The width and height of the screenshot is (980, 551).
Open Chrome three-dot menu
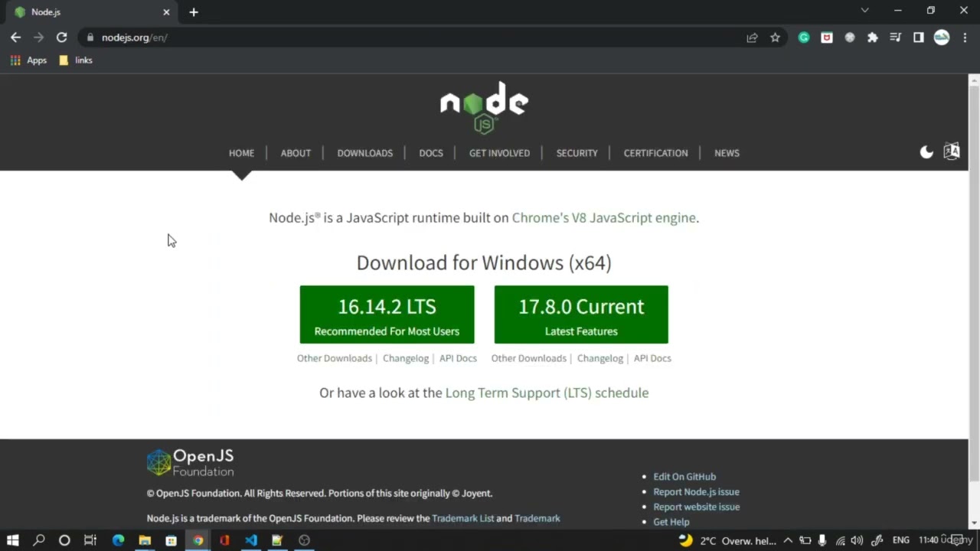(965, 37)
